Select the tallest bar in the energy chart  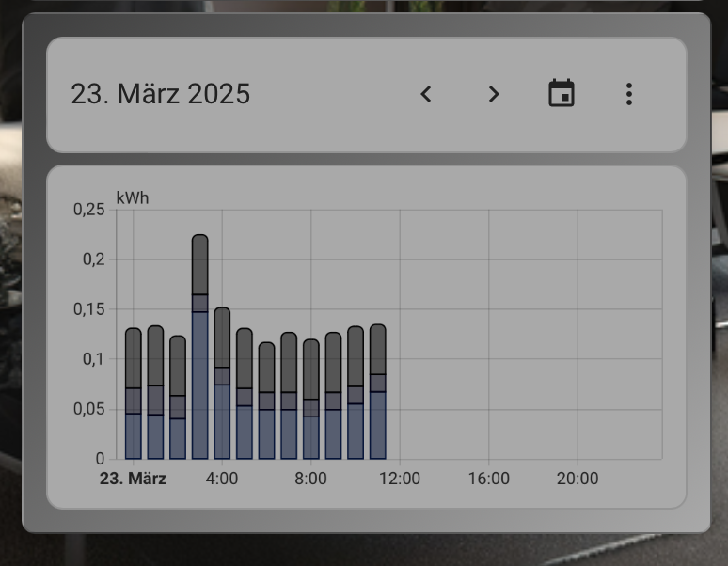pyautogui.click(x=199, y=348)
